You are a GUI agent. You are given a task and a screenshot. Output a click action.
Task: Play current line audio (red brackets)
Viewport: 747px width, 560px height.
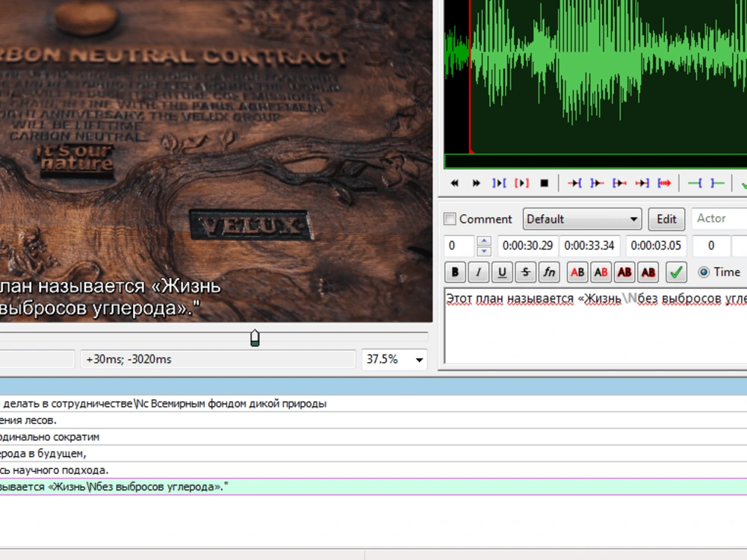(521, 184)
